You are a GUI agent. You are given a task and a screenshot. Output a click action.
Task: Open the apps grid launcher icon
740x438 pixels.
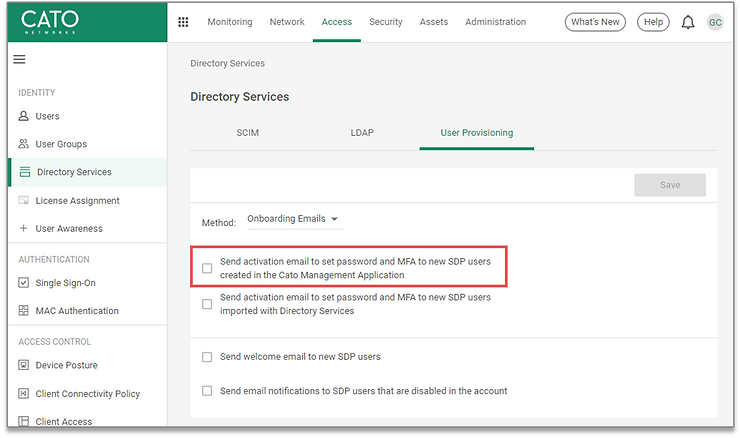(183, 22)
